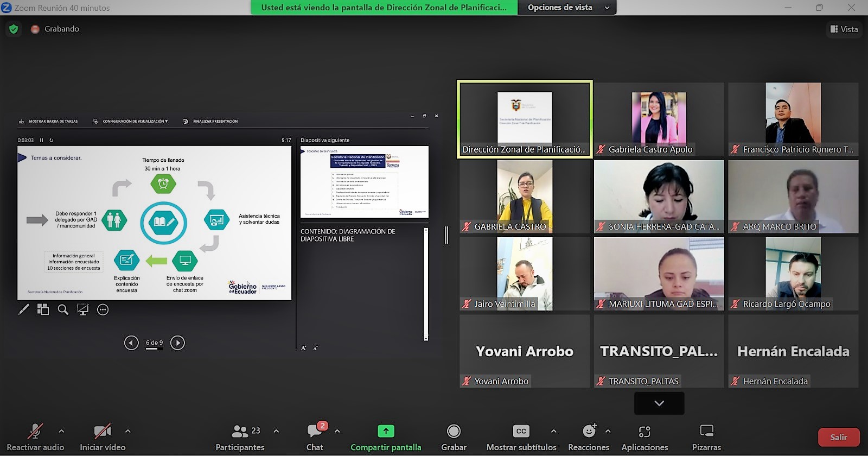Open the Chat panel
This screenshot has width=868, height=456.
315,438
